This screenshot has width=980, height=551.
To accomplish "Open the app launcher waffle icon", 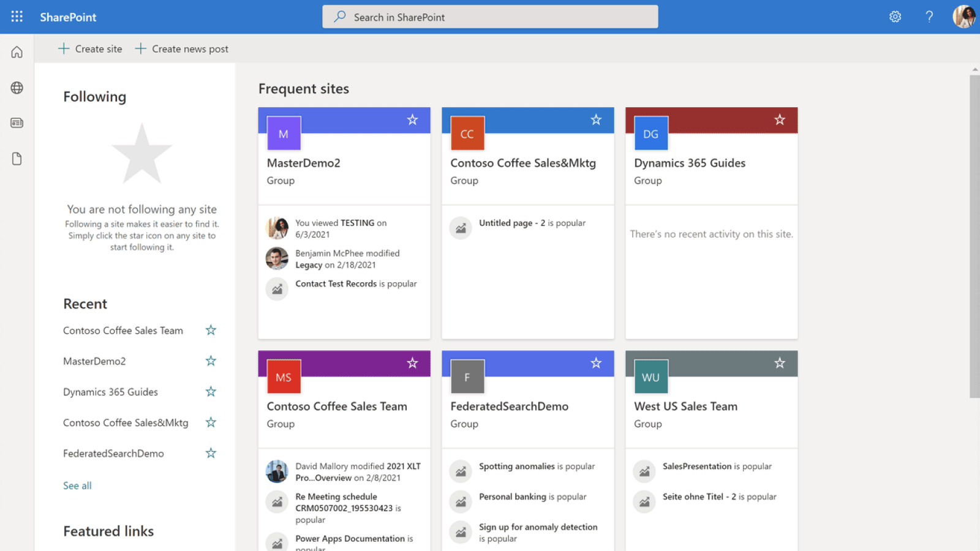I will (x=17, y=17).
